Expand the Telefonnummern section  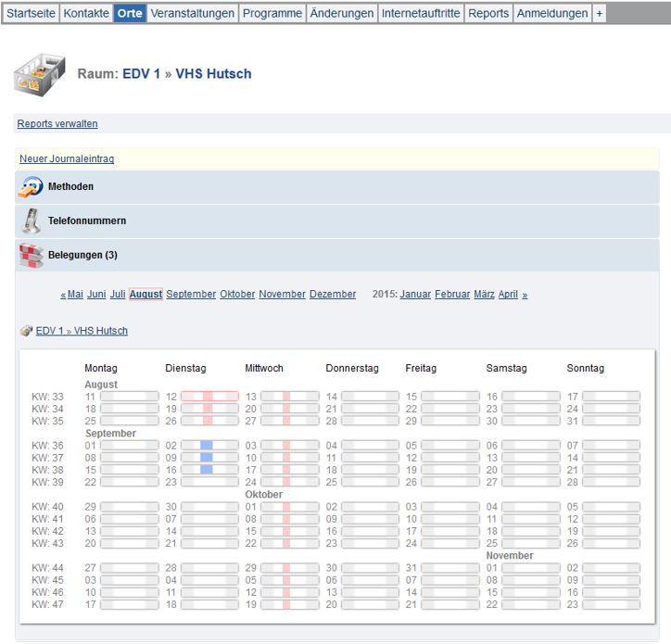(86, 221)
